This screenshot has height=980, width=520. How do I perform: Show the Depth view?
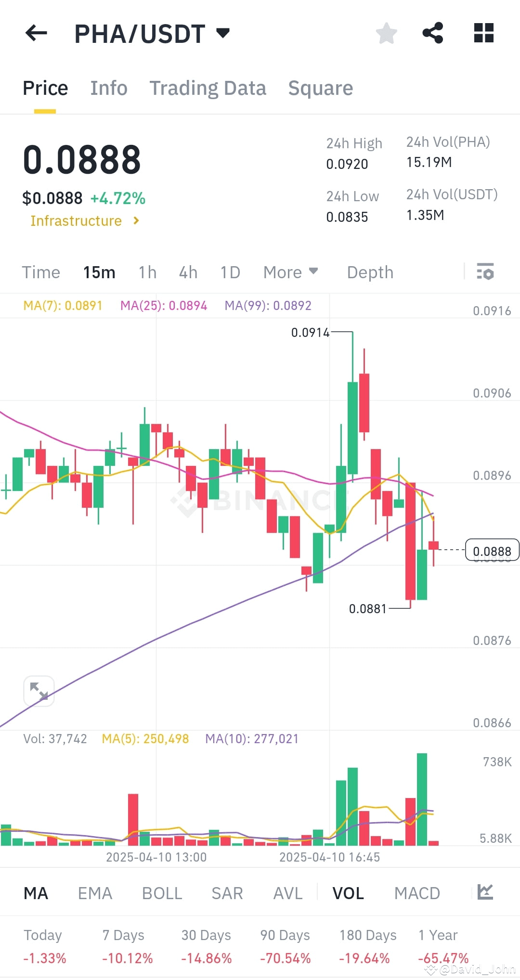(x=370, y=272)
